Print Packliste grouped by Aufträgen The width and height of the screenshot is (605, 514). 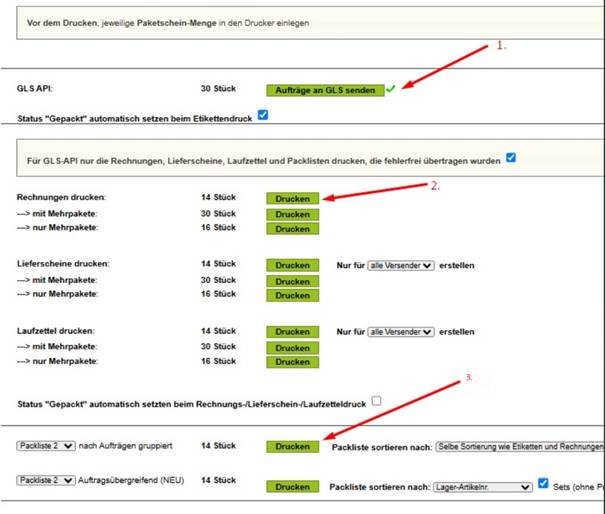point(292,446)
